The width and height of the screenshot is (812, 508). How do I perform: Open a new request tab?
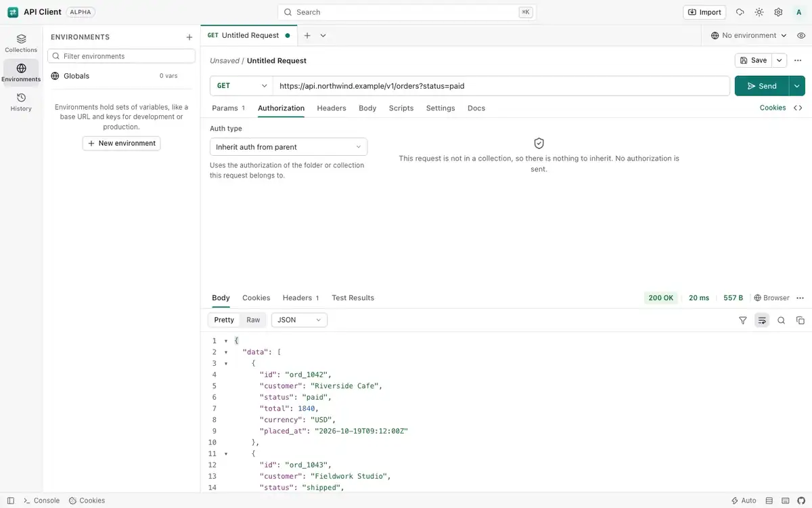coord(307,35)
